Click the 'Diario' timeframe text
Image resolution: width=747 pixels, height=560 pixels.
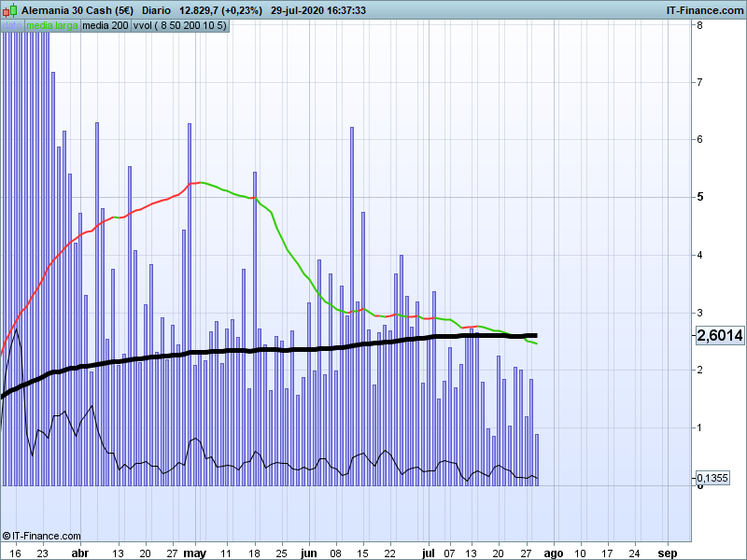click(156, 10)
